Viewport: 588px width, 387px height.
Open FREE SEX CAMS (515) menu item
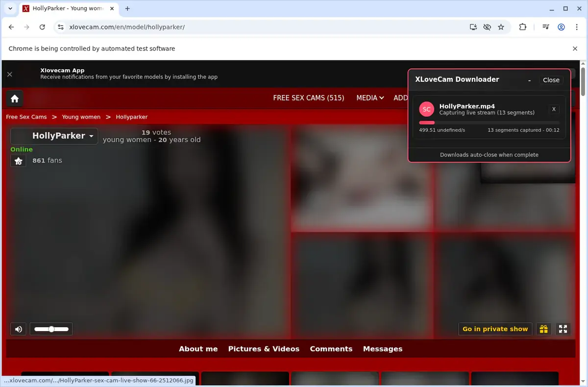tap(309, 98)
